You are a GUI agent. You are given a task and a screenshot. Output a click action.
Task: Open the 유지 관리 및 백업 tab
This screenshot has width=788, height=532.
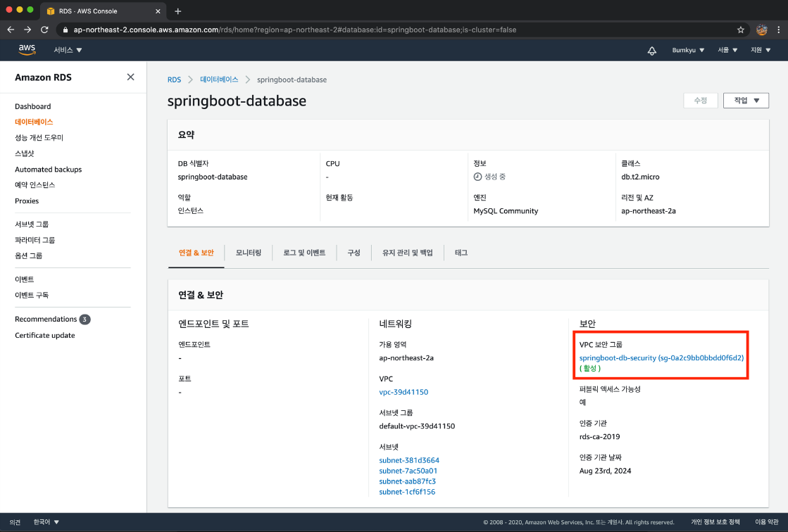click(x=408, y=253)
